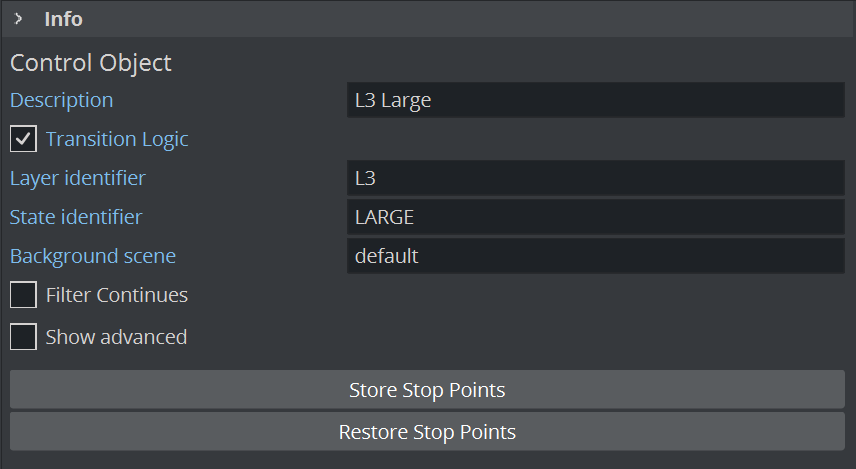Click the Transition Logic label text
The width and height of the screenshot is (856, 469).
(117, 139)
